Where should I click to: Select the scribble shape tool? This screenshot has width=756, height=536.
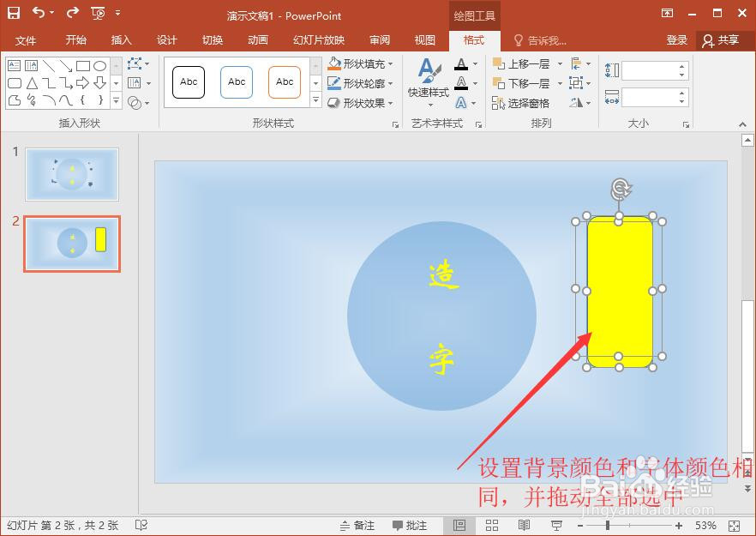[x=32, y=100]
